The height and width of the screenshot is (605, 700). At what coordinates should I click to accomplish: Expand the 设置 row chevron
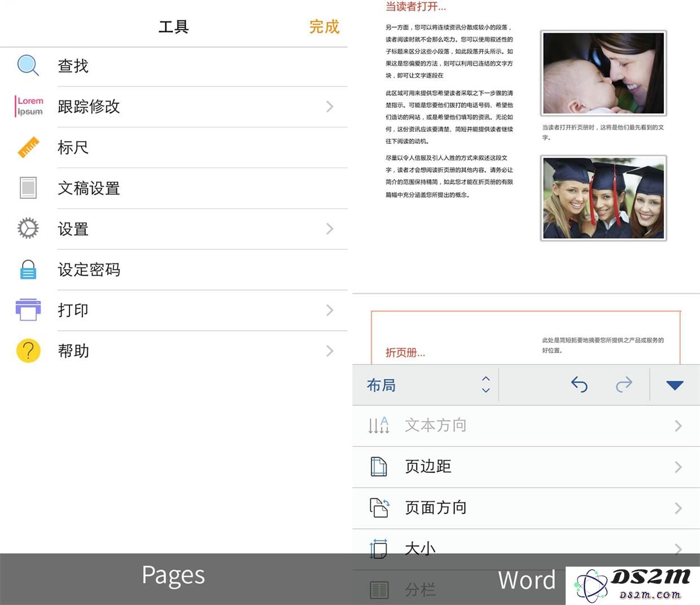(x=330, y=229)
